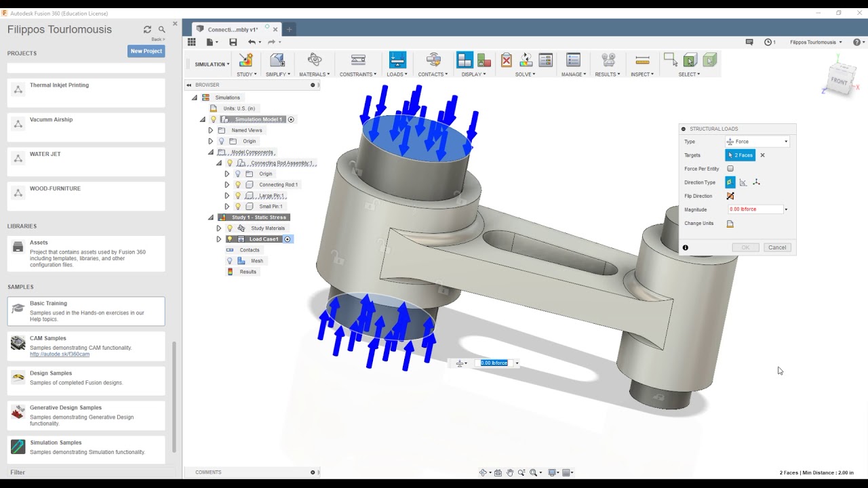Screen dimensions: 868x488
Task: Open the Type Force dropdown
Action: (x=757, y=142)
